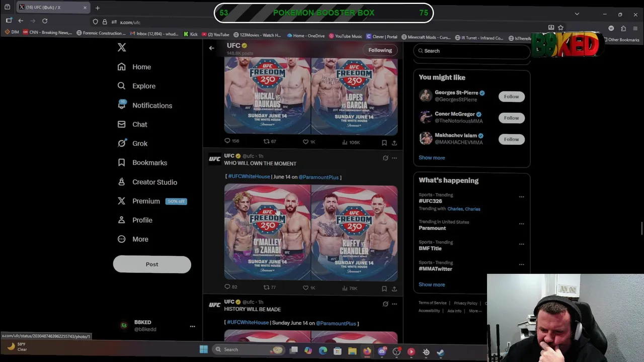Expand the More menu in sidebar
This screenshot has height=362, width=644.
[x=133, y=239]
